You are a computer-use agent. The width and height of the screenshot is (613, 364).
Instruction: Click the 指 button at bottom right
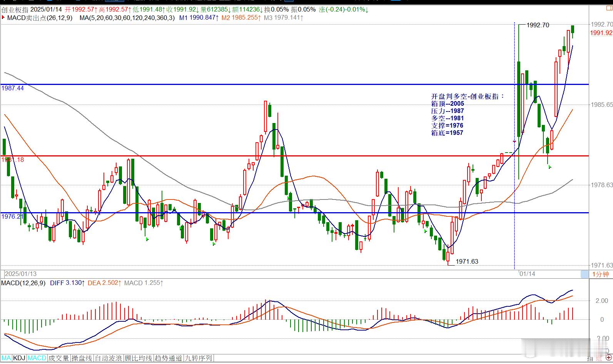click(590, 358)
